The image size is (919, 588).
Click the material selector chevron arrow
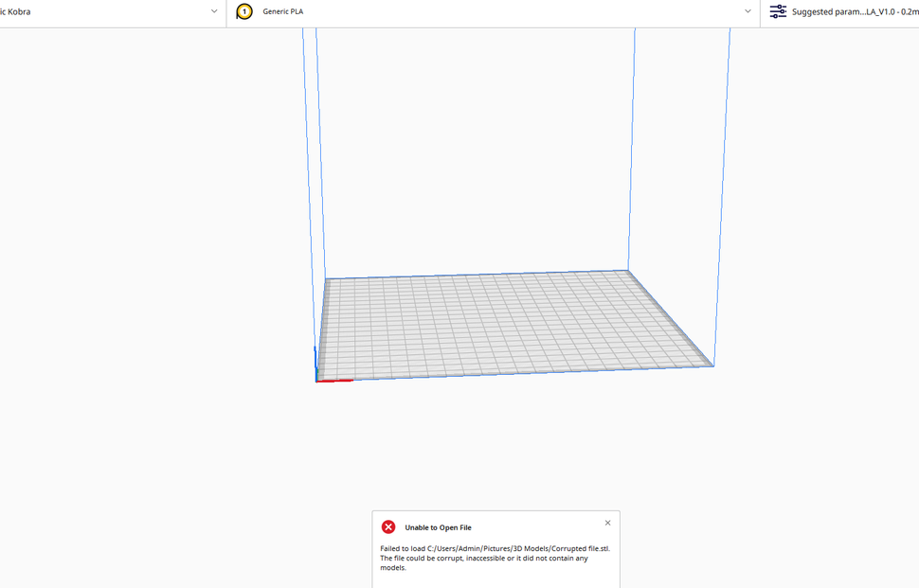point(748,12)
